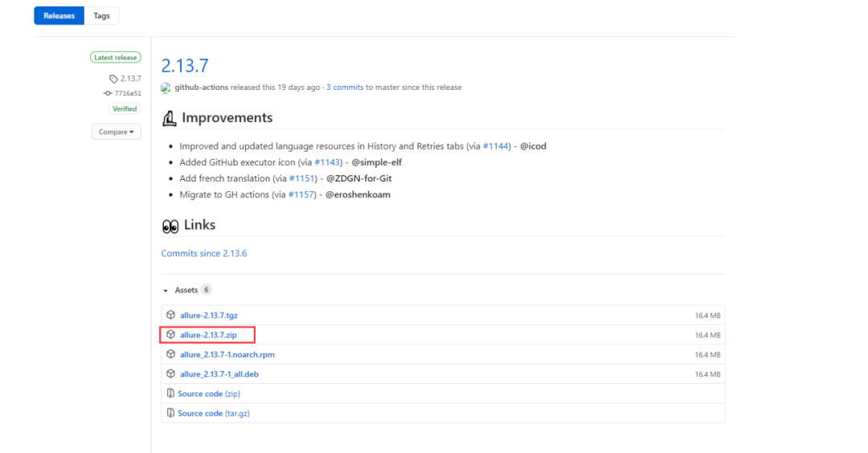This screenshot has height=453, width=868.
Task: Click the Verified badge
Action: pyautogui.click(x=125, y=109)
